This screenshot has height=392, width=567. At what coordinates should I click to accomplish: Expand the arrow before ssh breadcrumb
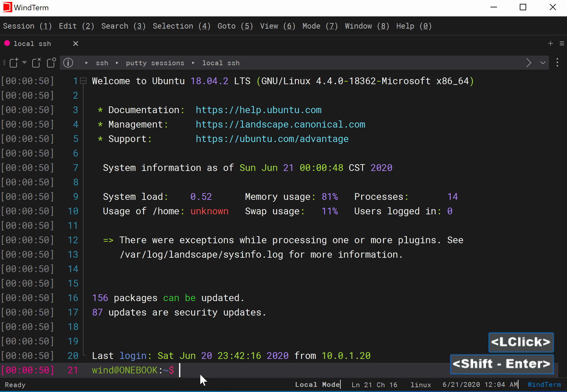(86, 63)
